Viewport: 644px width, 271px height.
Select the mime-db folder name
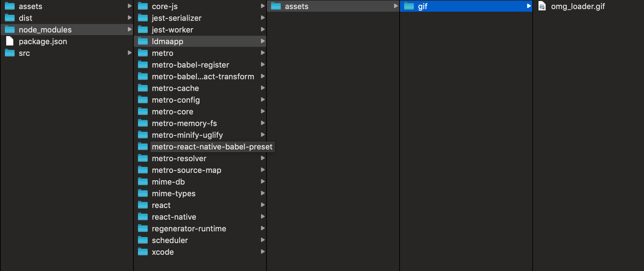pyautogui.click(x=168, y=182)
